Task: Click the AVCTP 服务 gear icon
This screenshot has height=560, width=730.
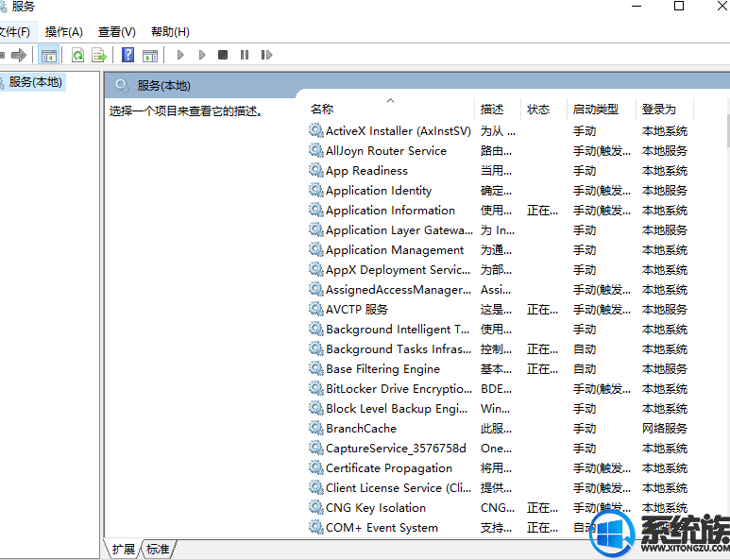Action: point(315,309)
